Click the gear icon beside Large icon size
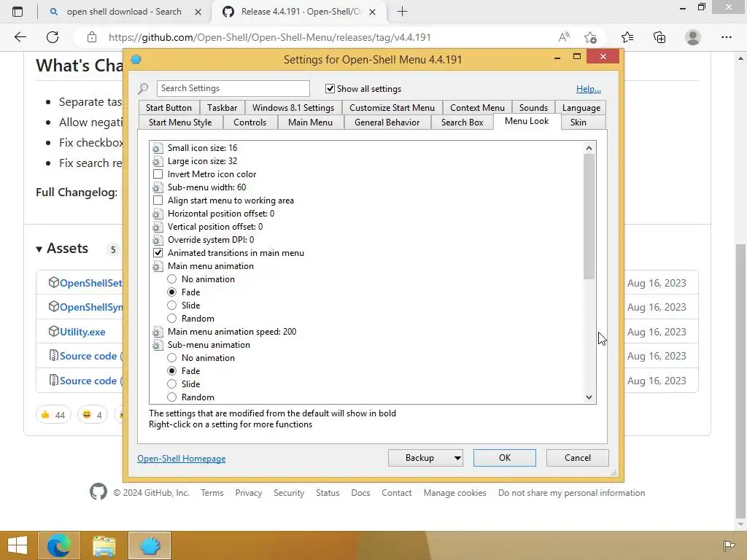This screenshot has height=560, width=747. 158,161
